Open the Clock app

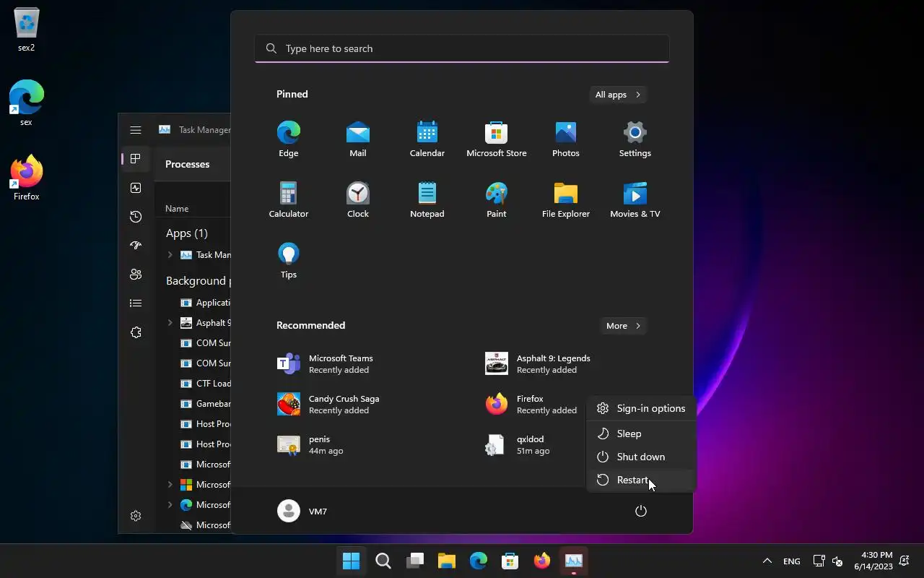tap(357, 200)
